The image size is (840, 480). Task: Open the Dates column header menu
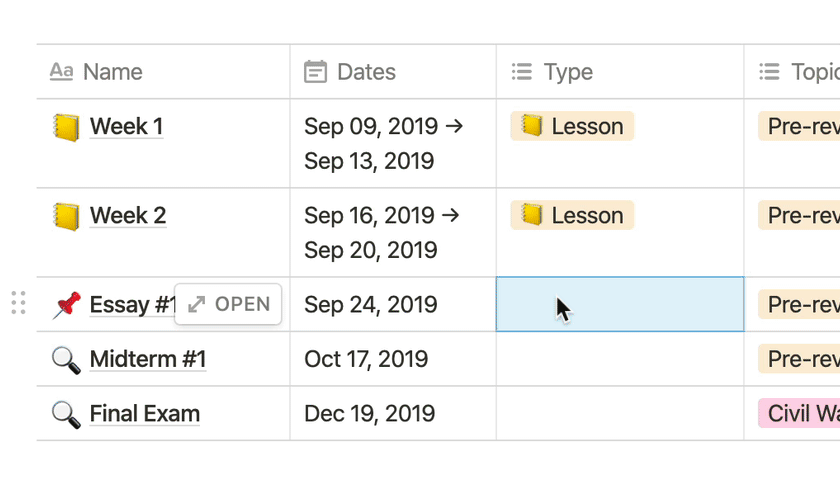pos(366,72)
